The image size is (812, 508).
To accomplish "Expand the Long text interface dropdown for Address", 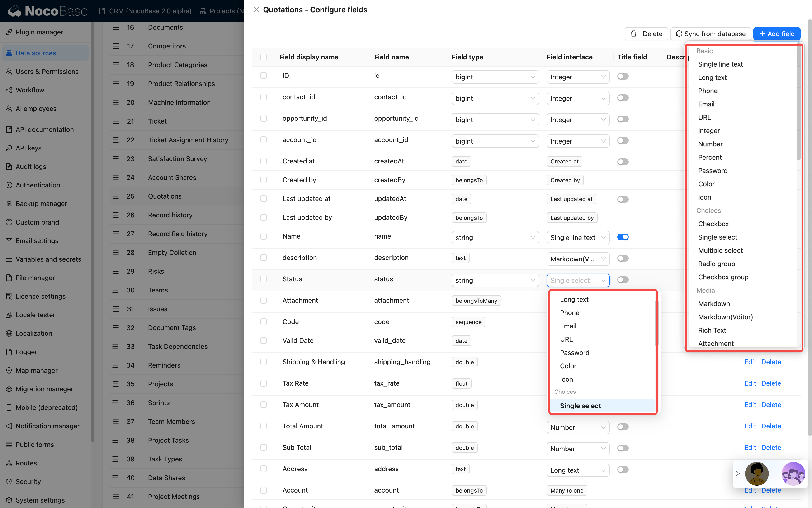I will pos(578,470).
